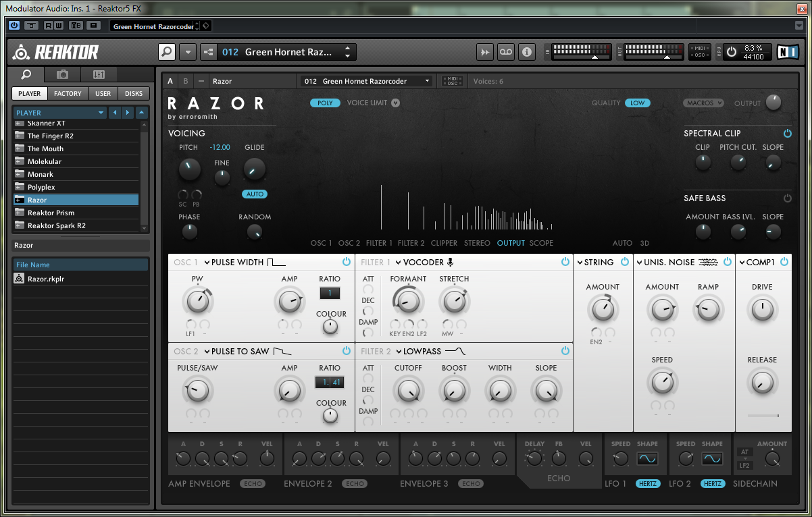
Task: Toggle the FILTER 1 vocoder power button
Action: click(565, 262)
